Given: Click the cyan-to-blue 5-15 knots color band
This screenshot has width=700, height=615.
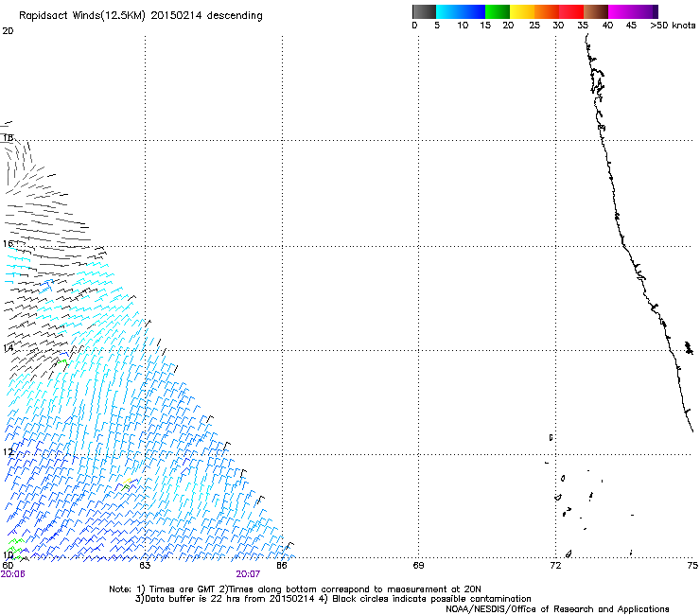Looking at the screenshot, I should click(461, 11).
